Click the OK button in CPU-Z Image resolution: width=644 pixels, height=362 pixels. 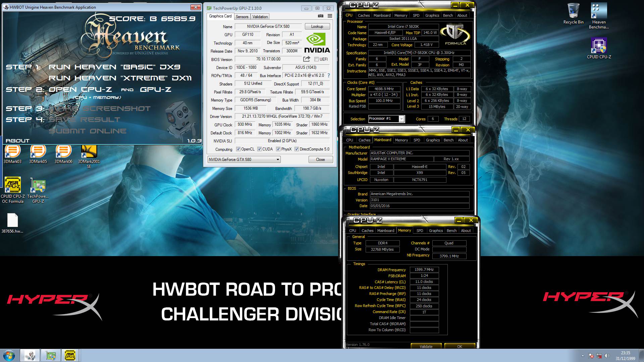coord(460,346)
